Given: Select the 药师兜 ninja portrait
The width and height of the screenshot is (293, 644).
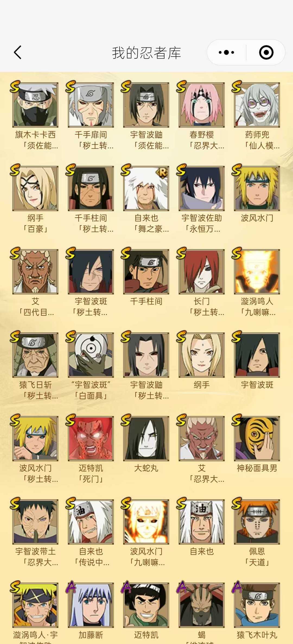Looking at the screenshot, I should click(257, 105).
